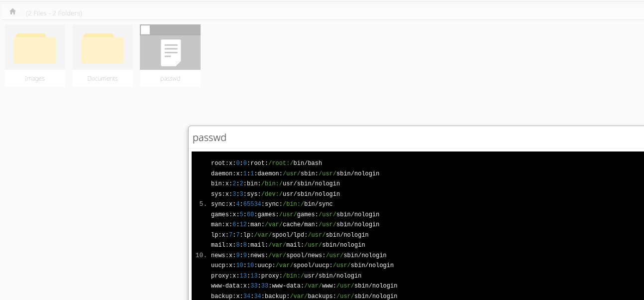This screenshot has height=300, width=644.
Task: Click the mail:x:8:8 line in preview
Action: (x=288, y=245)
